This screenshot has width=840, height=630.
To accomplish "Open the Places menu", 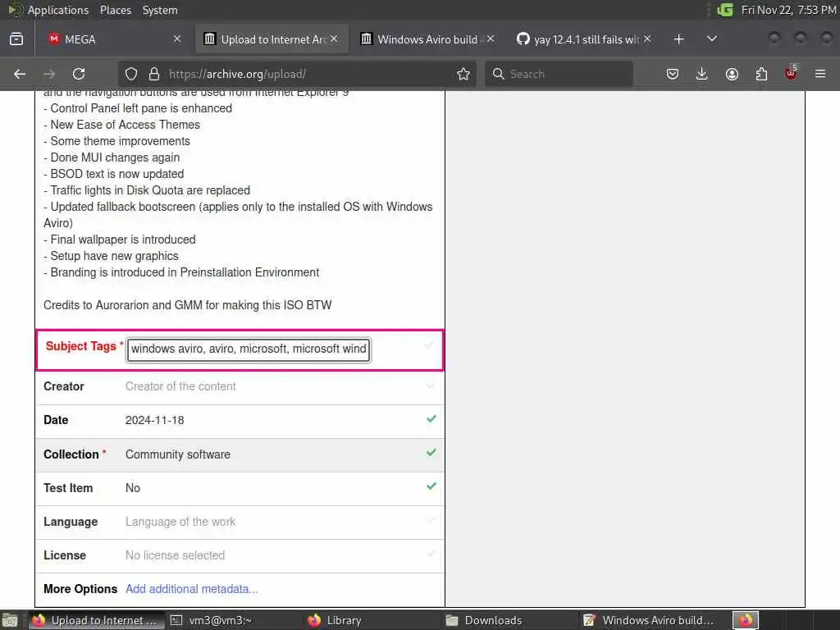I will pyautogui.click(x=115, y=10).
